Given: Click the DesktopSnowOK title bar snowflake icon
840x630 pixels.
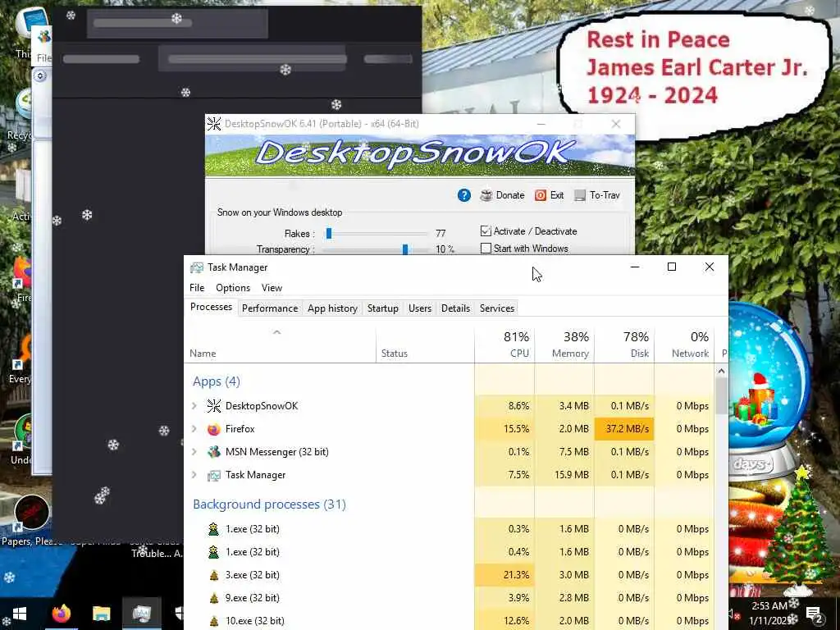Looking at the screenshot, I should click(x=214, y=124).
